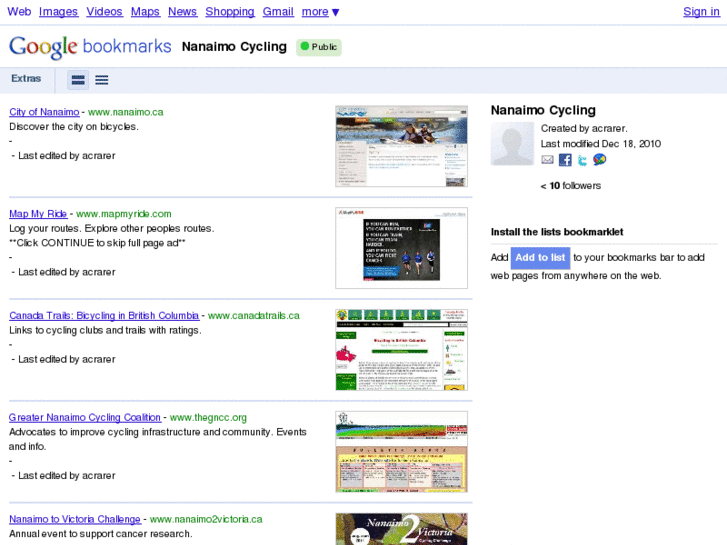Click the Sign in link
This screenshot has width=727, height=545.
[x=701, y=12]
